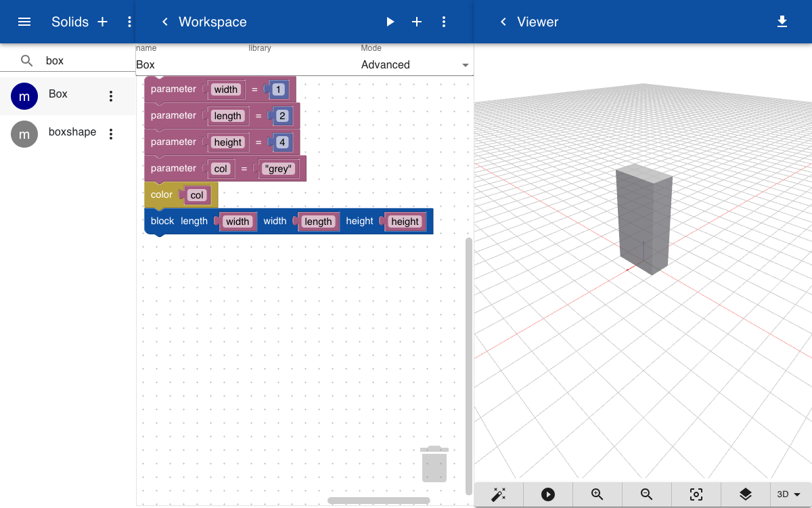Add a new solid with plus icon
This screenshot has height=508, width=812.
[103, 22]
